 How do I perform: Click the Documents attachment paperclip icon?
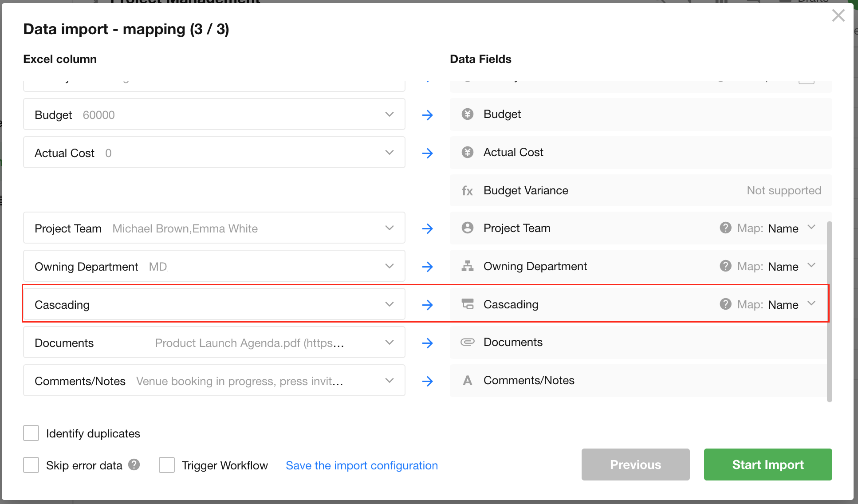click(x=467, y=342)
